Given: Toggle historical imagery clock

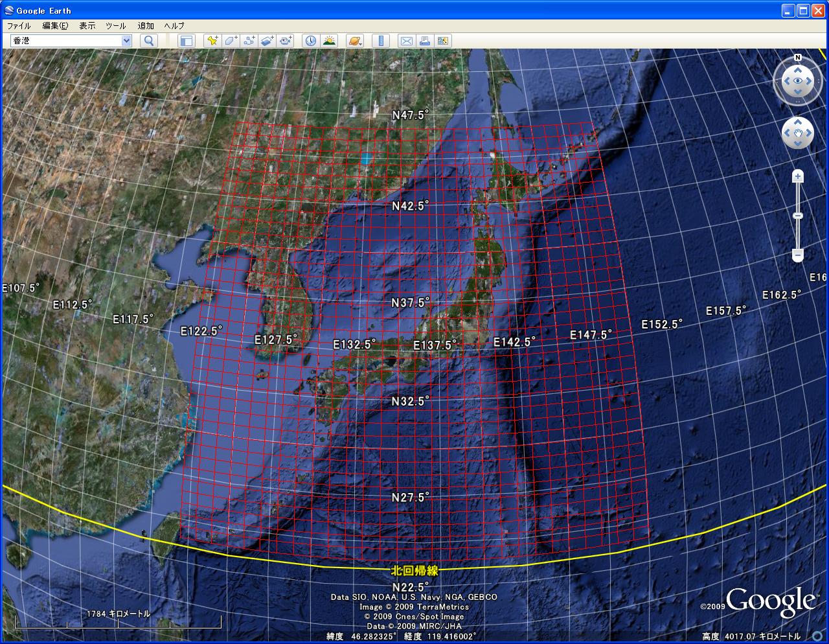Looking at the screenshot, I should click(x=311, y=41).
